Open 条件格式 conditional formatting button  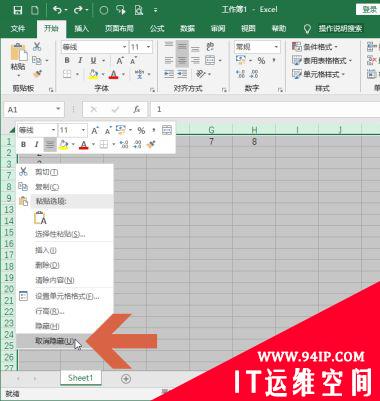tap(315, 47)
